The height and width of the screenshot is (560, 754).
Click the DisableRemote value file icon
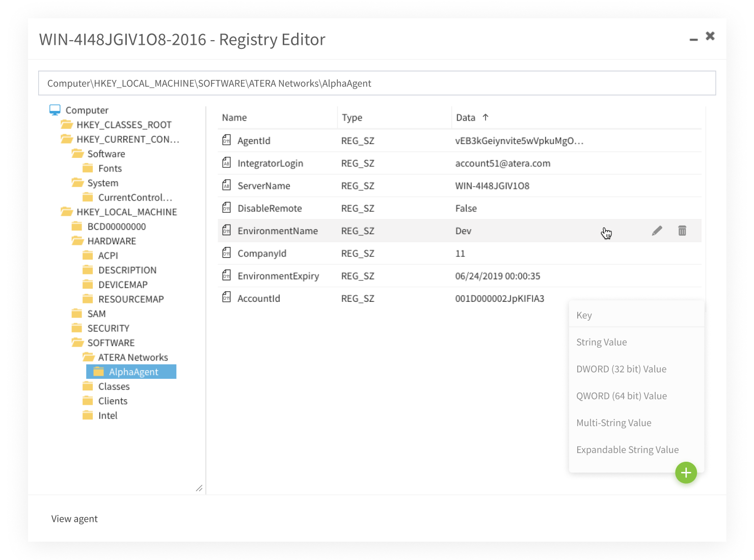227,208
